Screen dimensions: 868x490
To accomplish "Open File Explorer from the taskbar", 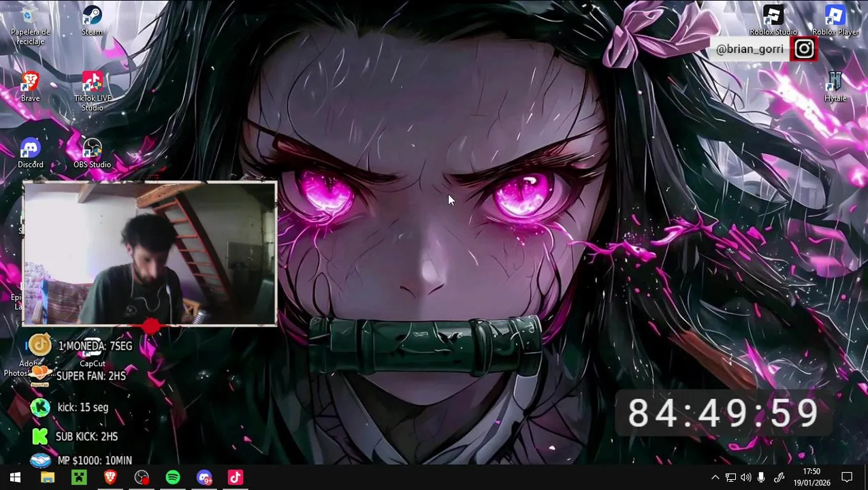I will point(47,478).
